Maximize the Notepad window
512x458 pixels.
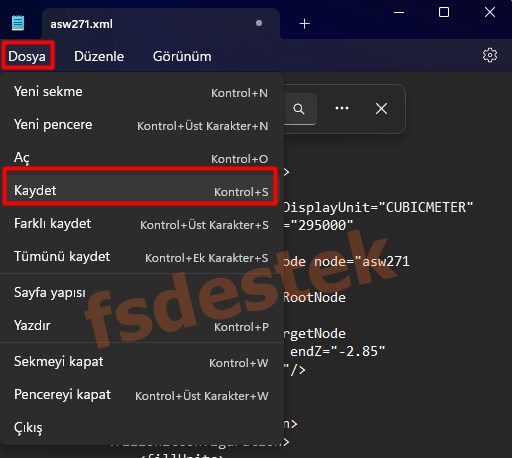pyautogui.click(x=444, y=12)
